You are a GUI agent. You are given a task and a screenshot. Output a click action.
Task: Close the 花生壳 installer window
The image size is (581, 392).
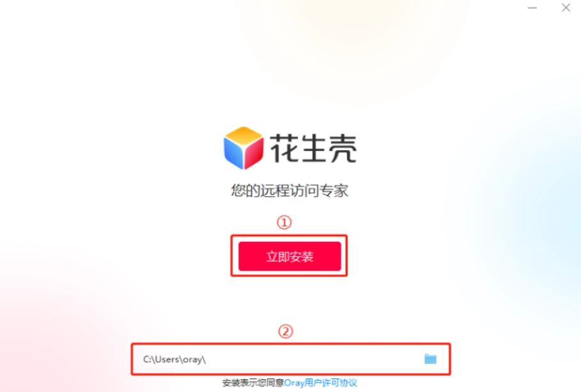click(566, 8)
